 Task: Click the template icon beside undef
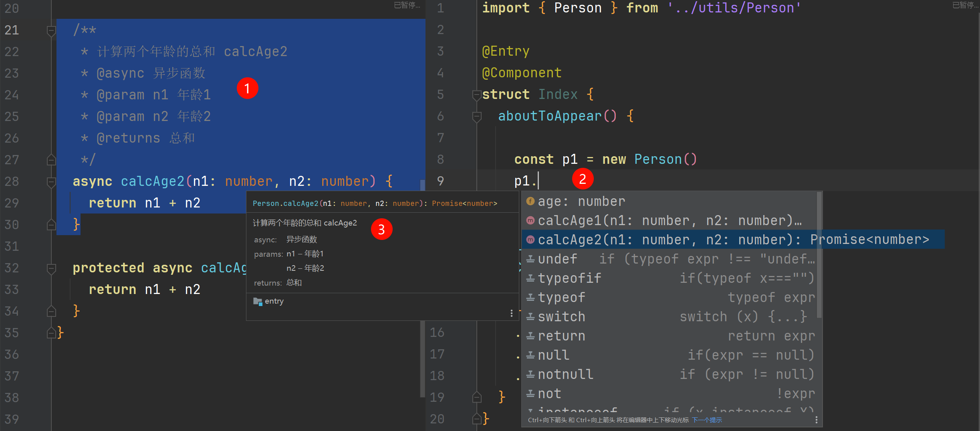(x=530, y=259)
